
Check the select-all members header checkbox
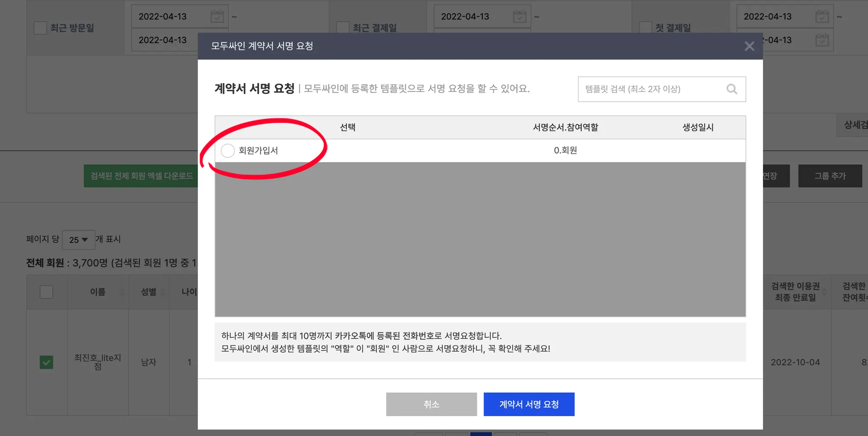(46, 292)
